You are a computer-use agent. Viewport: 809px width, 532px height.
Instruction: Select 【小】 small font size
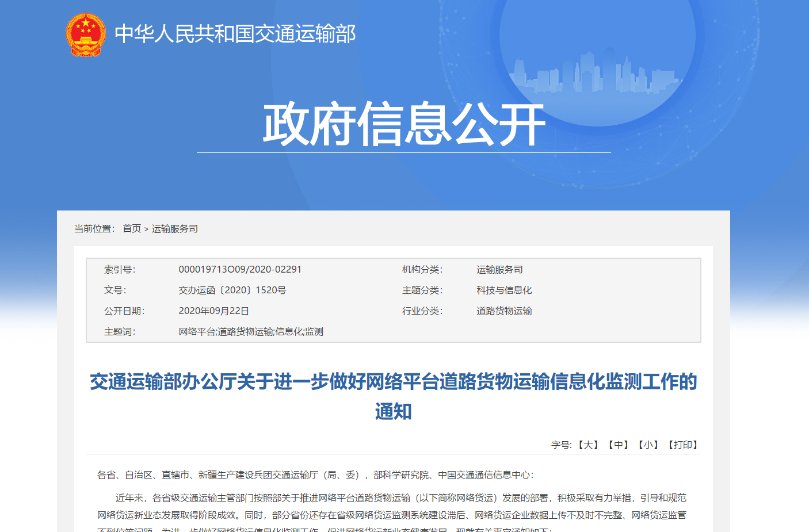pos(648,444)
